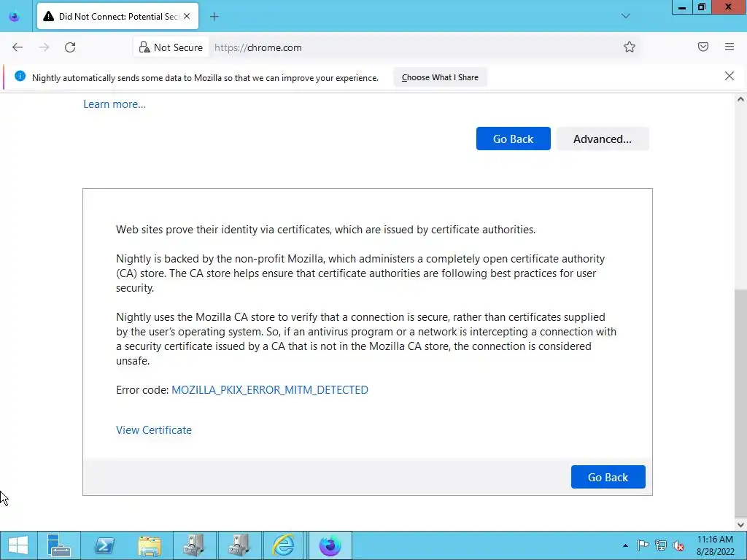The height and width of the screenshot is (560, 747).
Task: Click the Advanced... button
Action: click(602, 139)
